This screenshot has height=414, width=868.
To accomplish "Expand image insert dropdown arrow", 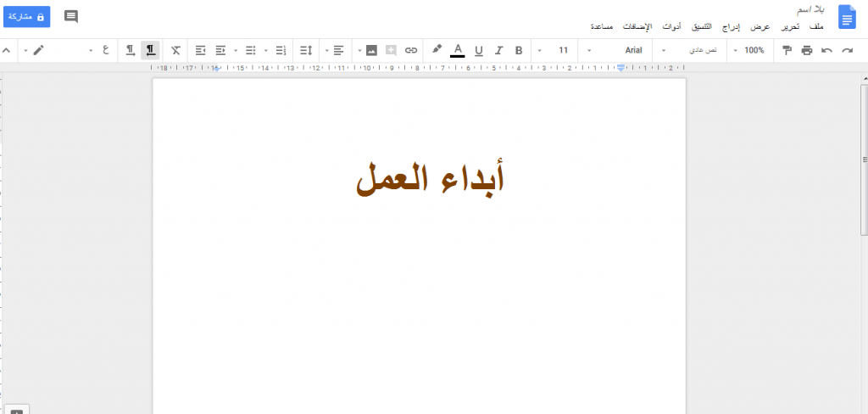I will coord(359,51).
